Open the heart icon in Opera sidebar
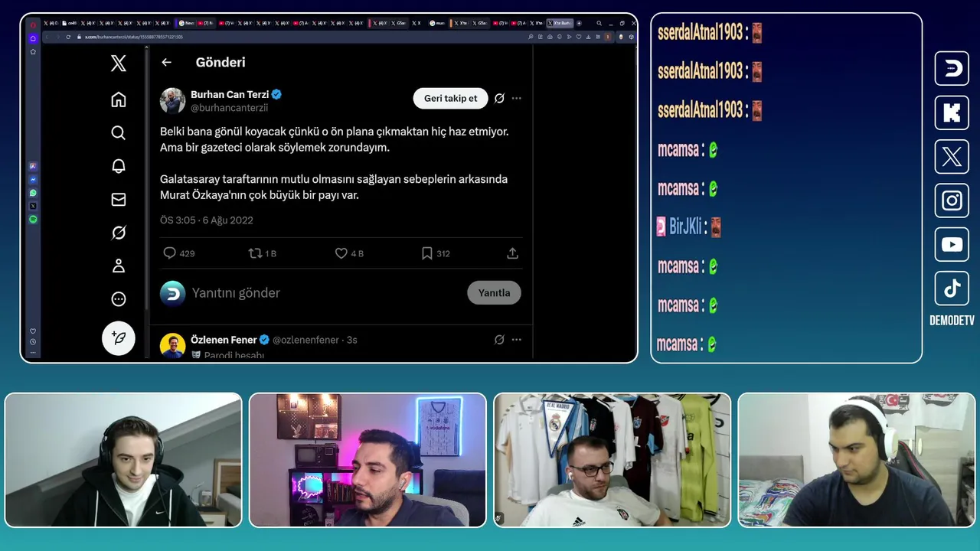980x551 pixels. pyautogui.click(x=33, y=331)
